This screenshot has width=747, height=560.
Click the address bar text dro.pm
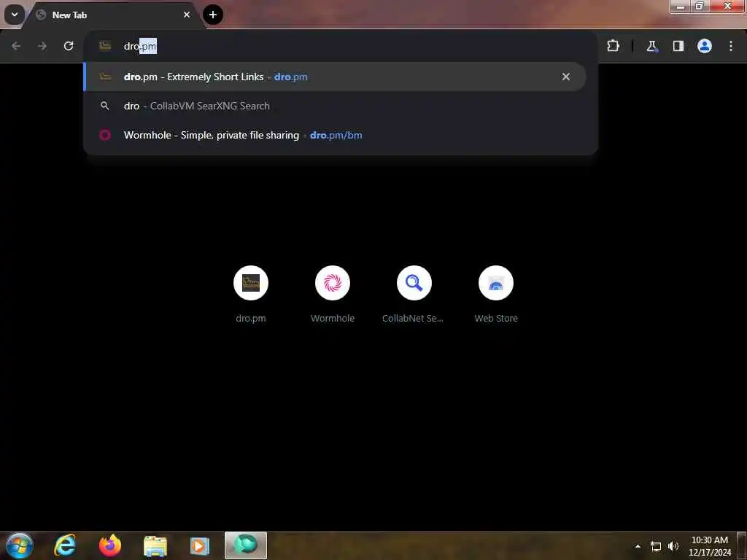tap(140, 46)
